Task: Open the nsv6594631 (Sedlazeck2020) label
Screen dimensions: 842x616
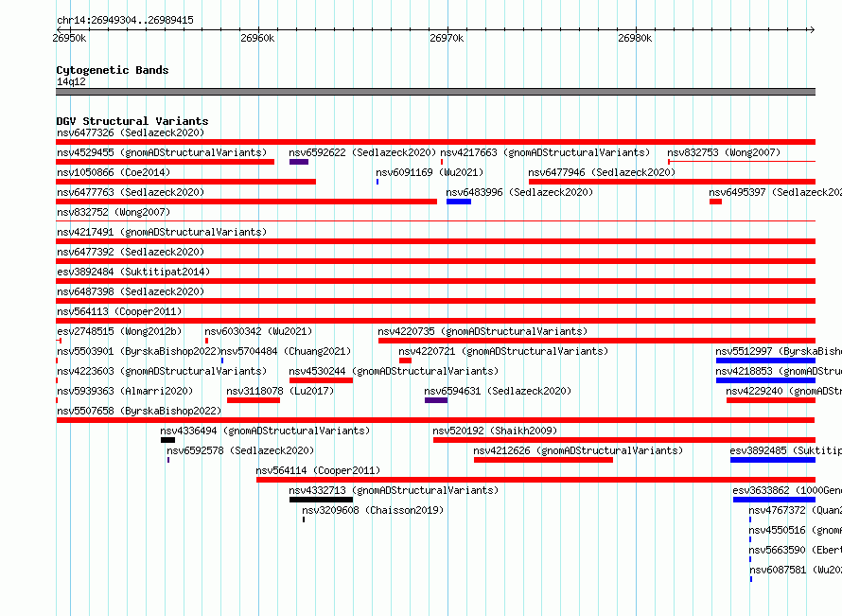Action: [x=498, y=391]
